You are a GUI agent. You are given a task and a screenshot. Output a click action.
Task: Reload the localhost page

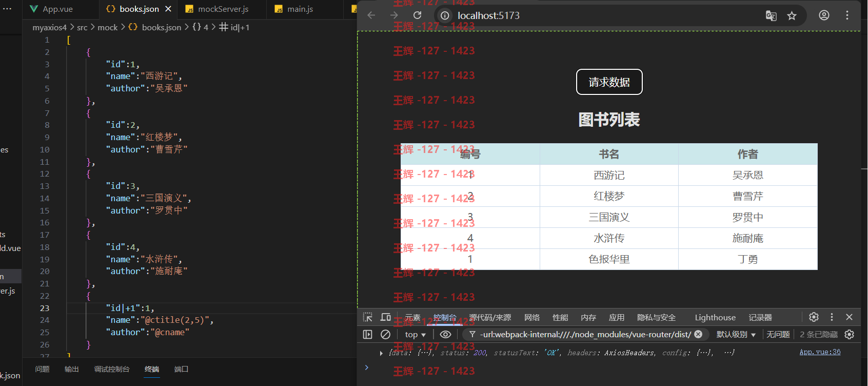click(418, 15)
